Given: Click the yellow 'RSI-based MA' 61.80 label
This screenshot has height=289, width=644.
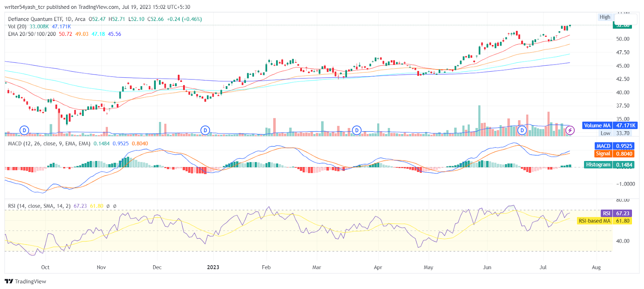Looking at the screenshot, I should click(x=604, y=221).
